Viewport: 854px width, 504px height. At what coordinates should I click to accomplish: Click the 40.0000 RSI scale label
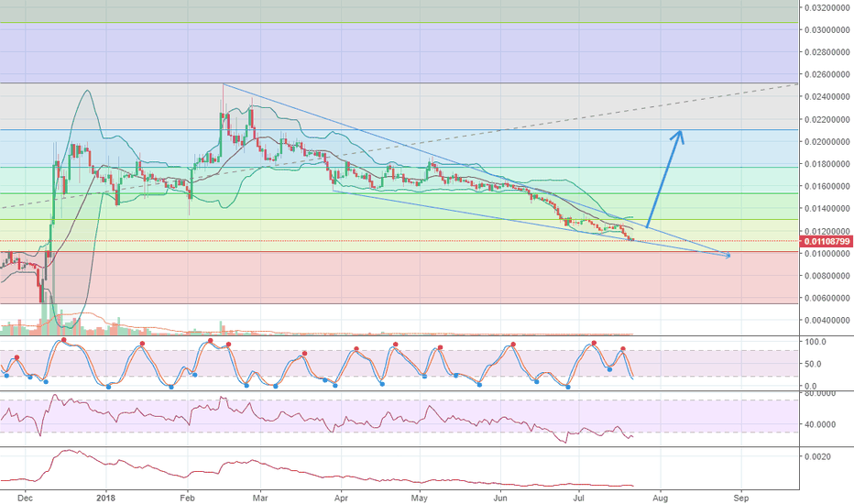coord(820,424)
